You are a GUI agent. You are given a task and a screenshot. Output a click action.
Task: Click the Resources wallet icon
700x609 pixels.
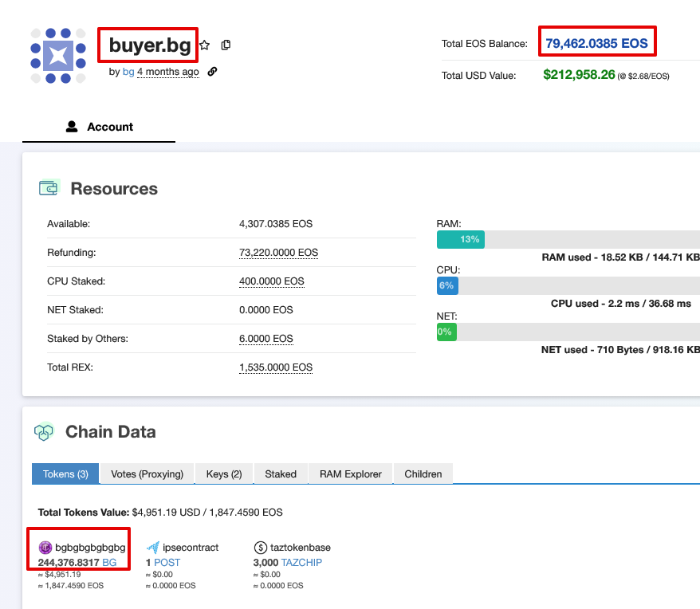tap(49, 188)
